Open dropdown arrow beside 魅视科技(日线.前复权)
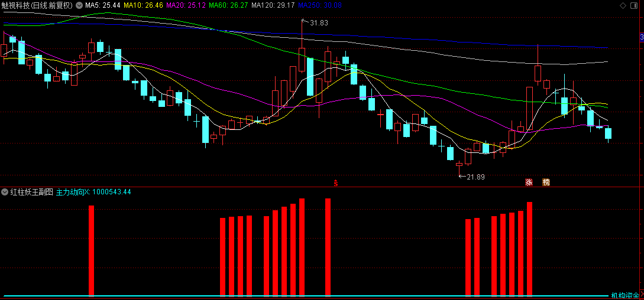This screenshot has width=644, height=300. click(79, 5)
